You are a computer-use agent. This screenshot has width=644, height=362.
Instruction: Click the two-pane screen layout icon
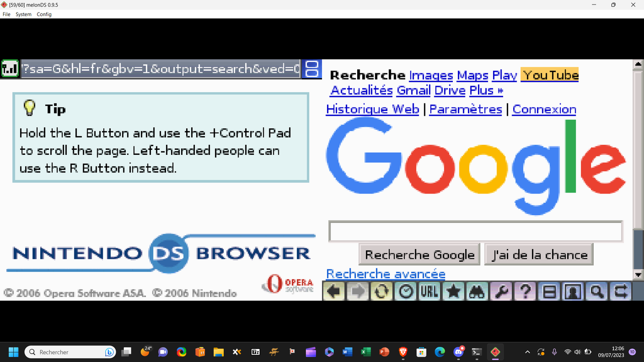click(x=549, y=291)
